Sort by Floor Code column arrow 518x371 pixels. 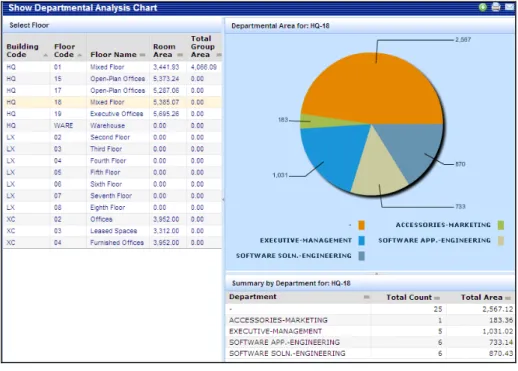click(x=79, y=55)
